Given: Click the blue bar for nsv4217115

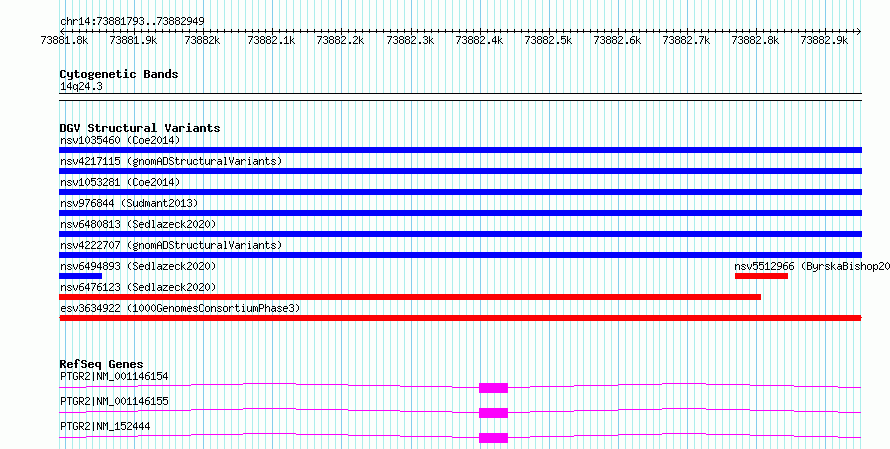Looking at the screenshot, I should click(460, 171).
